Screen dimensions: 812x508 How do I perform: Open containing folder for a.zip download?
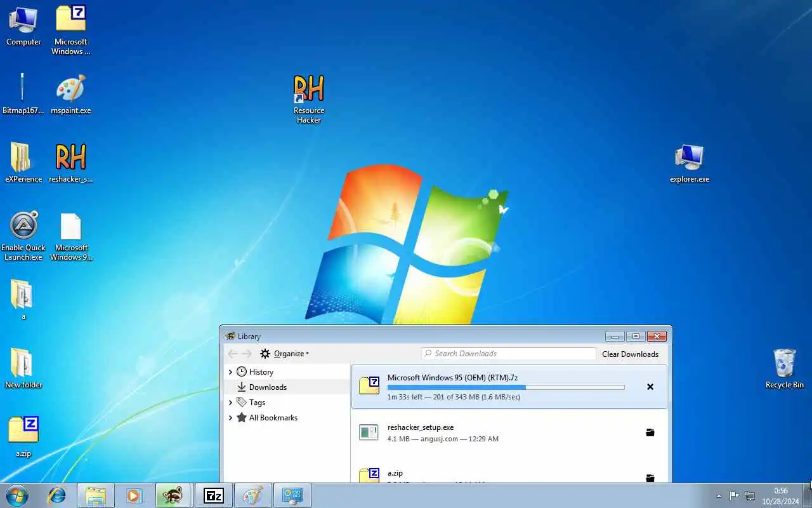(650, 478)
